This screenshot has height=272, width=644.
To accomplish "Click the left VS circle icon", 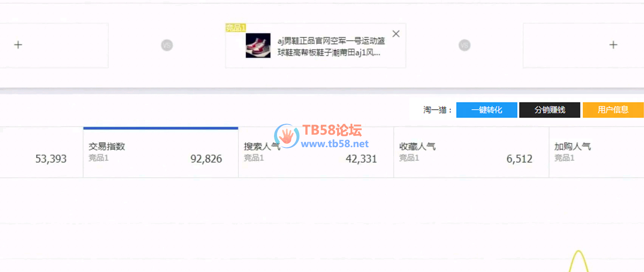I will [x=167, y=45].
